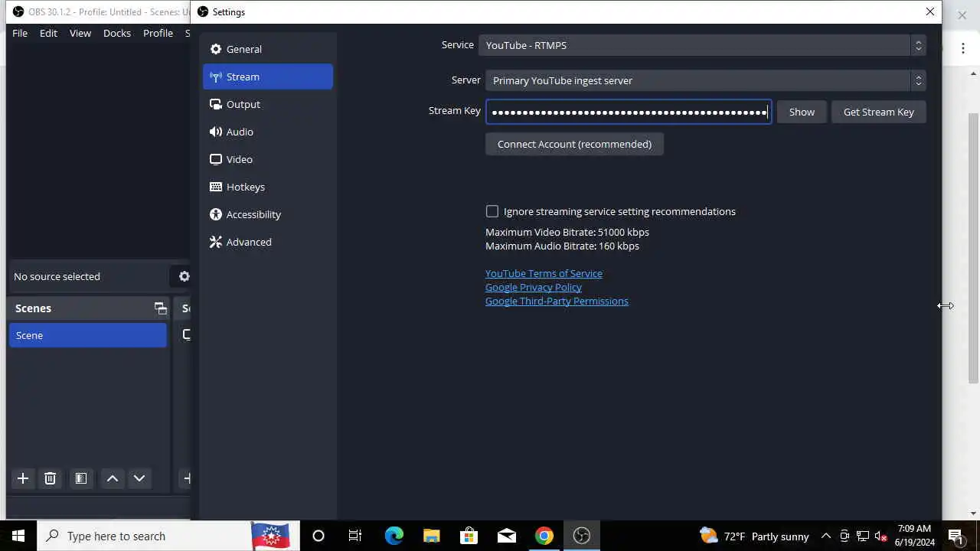Move scene down with arrow icon
Viewport: 980px width, 551px height.
(139, 478)
